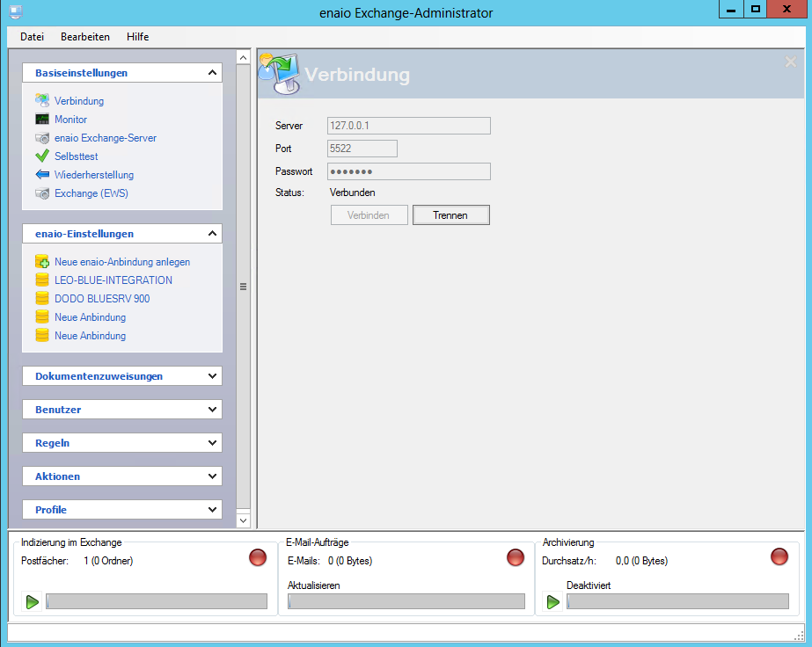Click the Neue enaio-Anbindung anlegen icon
The height and width of the screenshot is (647, 812).
pos(42,262)
